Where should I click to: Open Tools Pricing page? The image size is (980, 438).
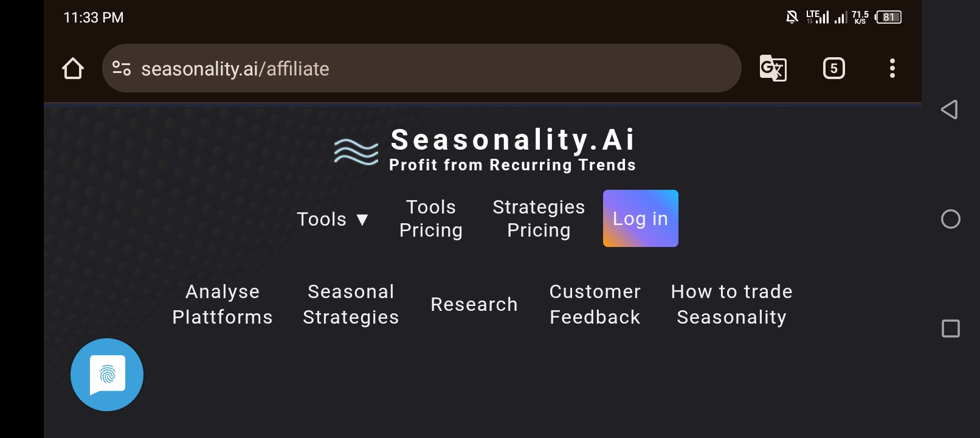[x=431, y=218]
